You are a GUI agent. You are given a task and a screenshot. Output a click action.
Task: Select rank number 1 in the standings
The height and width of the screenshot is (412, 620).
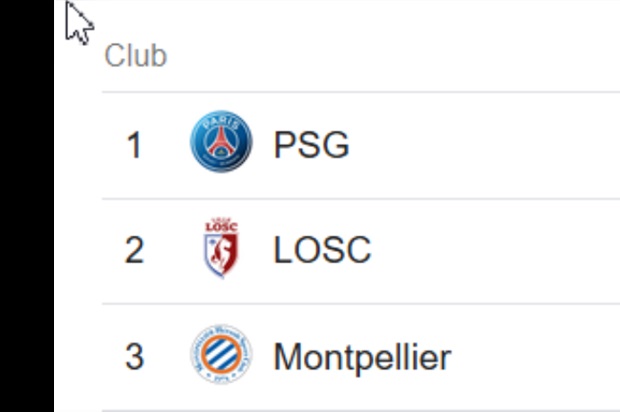pos(134,145)
